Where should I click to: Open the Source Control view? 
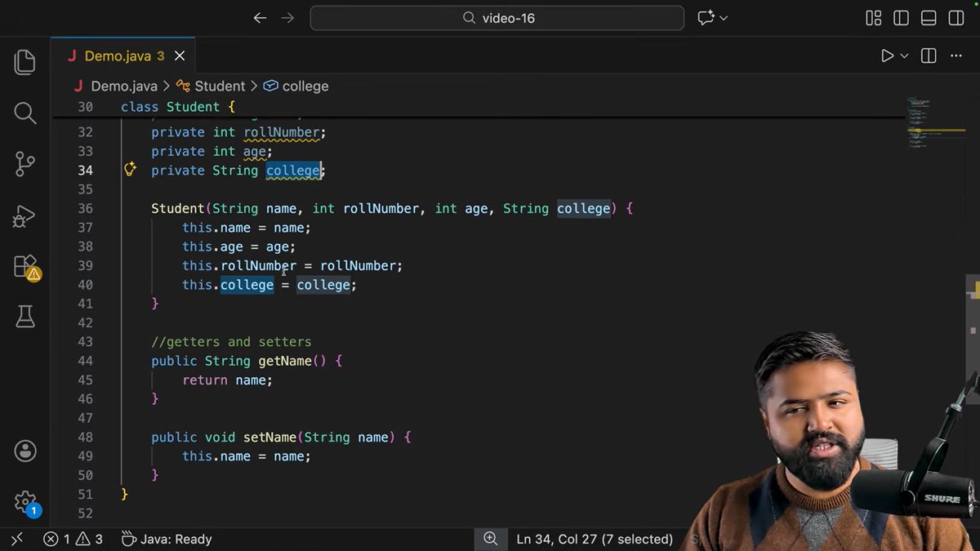pos(24,163)
